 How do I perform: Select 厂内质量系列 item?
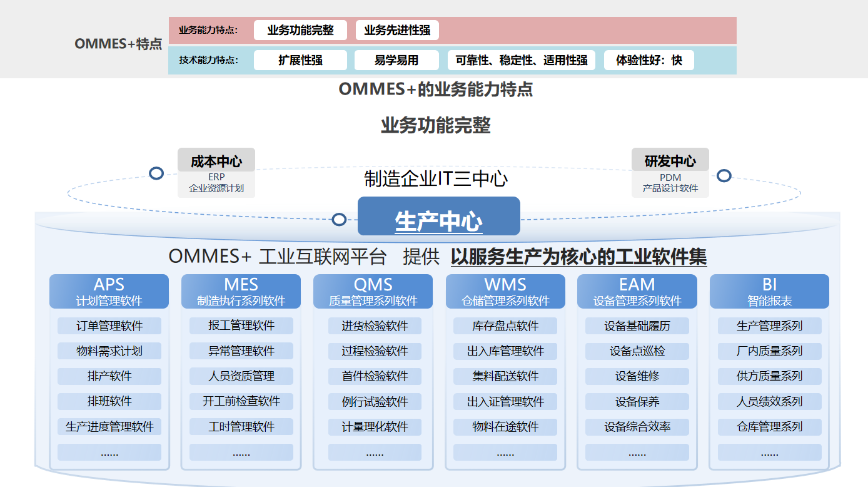coord(770,351)
